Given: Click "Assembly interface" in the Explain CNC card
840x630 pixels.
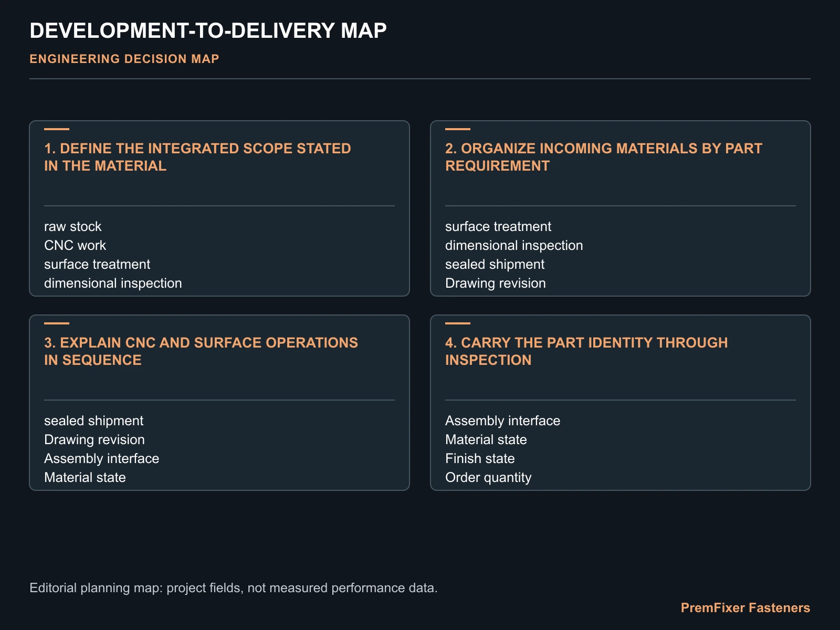Looking at the screenshot, I should (x=102, y=459).
